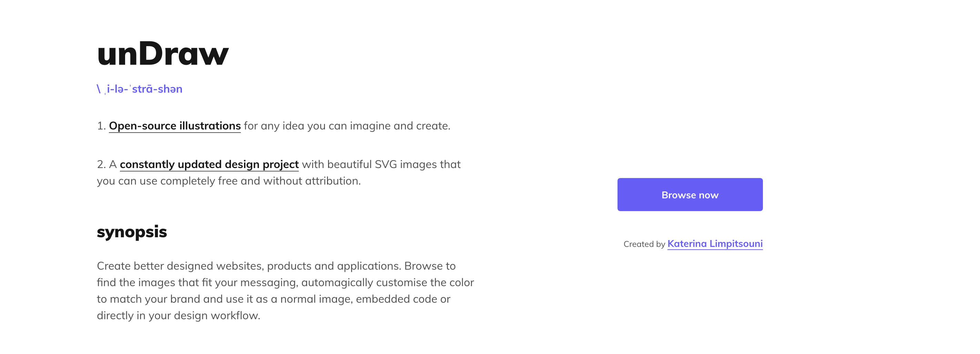Follow the Open-source illustrations link
Viewport: 980px width, 354px height.
(175, 126)
